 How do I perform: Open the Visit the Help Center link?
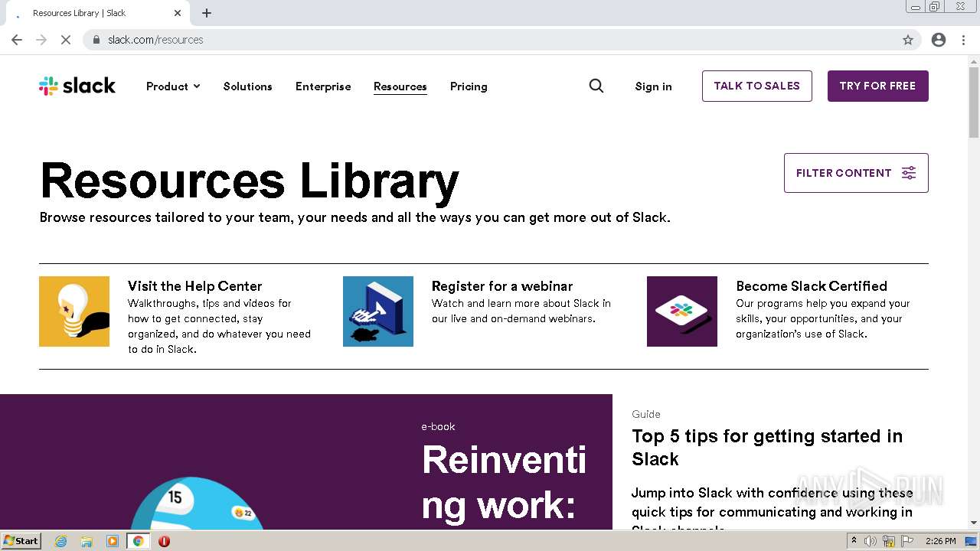point(195,286)
